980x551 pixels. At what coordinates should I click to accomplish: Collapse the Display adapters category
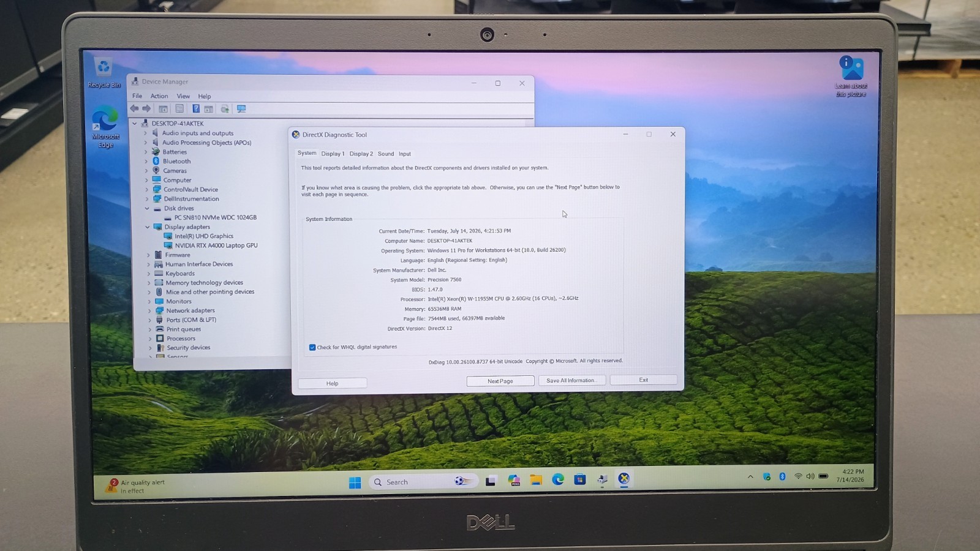click(148, 227)
